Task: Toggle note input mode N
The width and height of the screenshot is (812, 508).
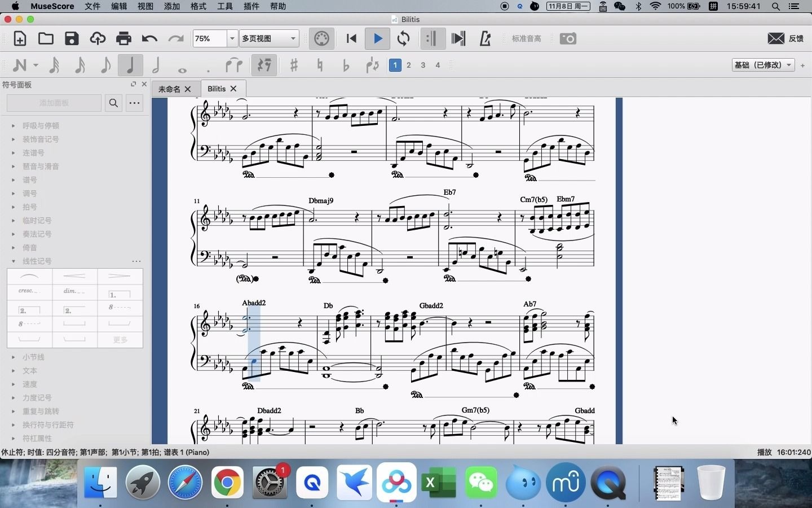Action: pos(19,65)
